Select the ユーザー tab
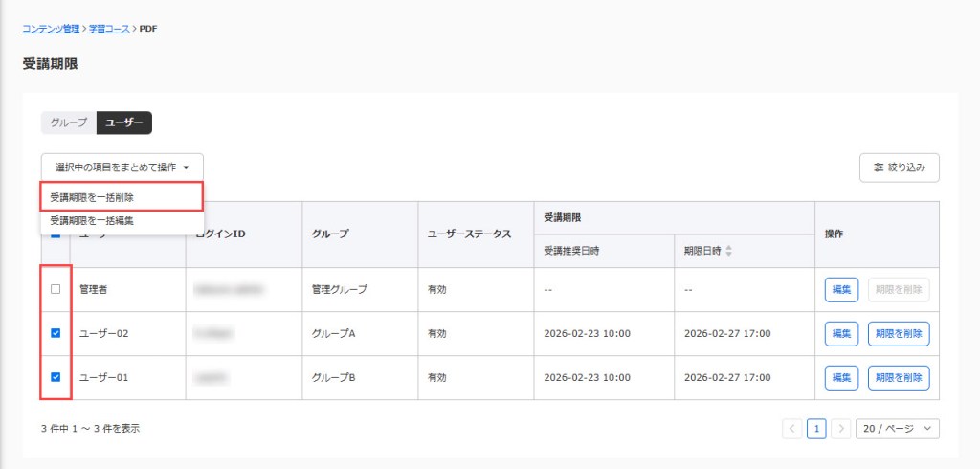 124,123
